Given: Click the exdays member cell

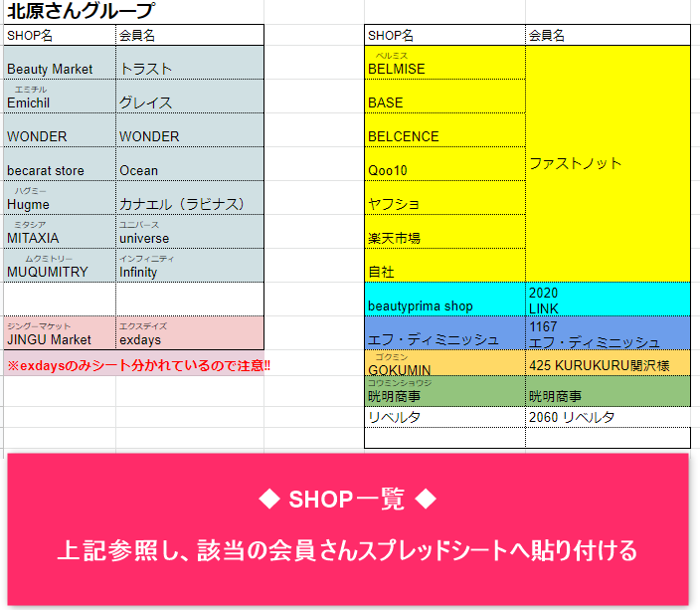Looking at the screenshot, I should click(190, 333).
